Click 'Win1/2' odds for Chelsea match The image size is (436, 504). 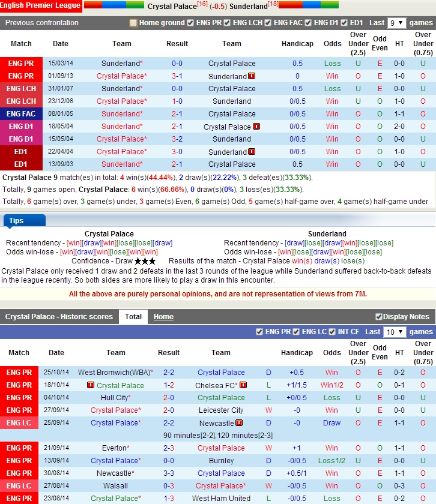(x=332, y=385)
